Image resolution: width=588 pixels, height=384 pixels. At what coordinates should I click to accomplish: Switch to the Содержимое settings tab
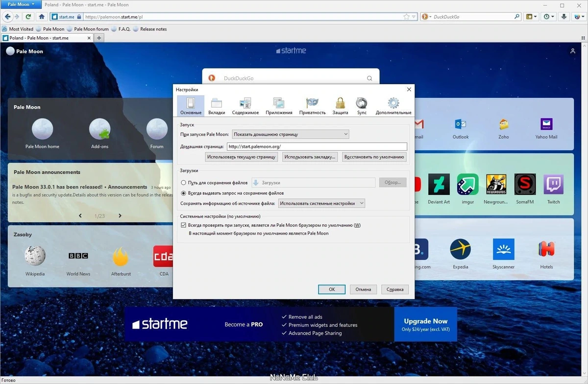pyautogui.click(x=245, y=105)
